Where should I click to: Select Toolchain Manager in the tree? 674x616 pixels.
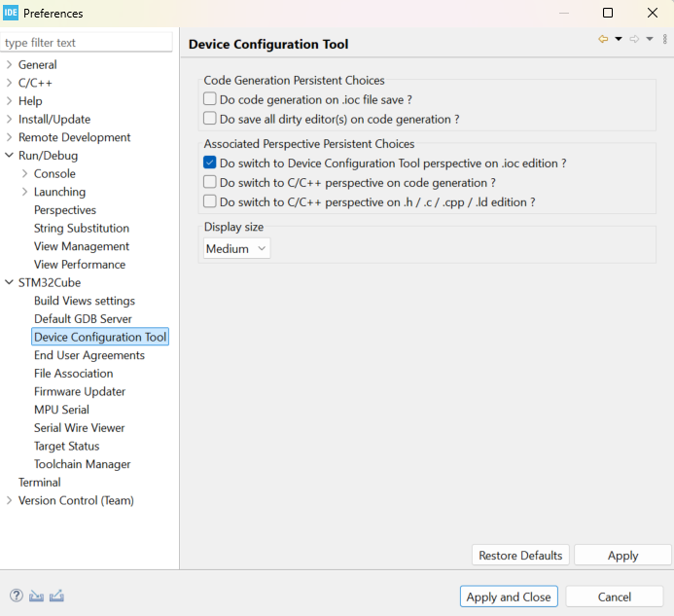click(x=82, y=464)
